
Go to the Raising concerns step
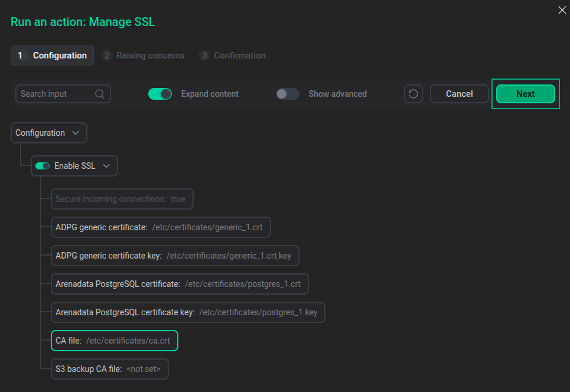[143, 55]
